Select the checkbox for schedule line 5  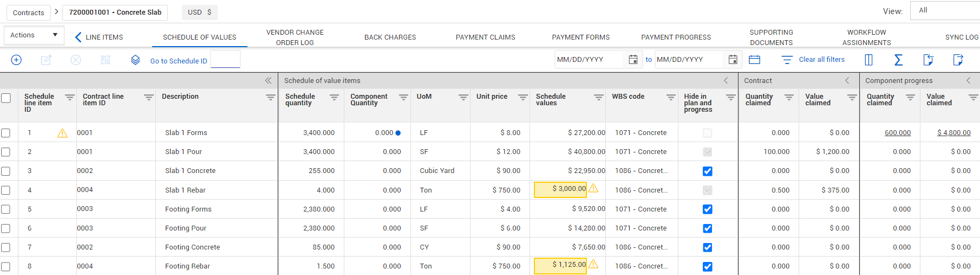click(6, 209)
